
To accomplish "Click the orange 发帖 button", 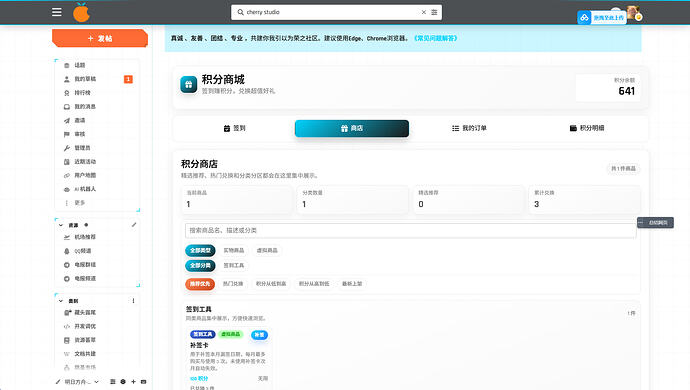I will click(x=100, y=38).
